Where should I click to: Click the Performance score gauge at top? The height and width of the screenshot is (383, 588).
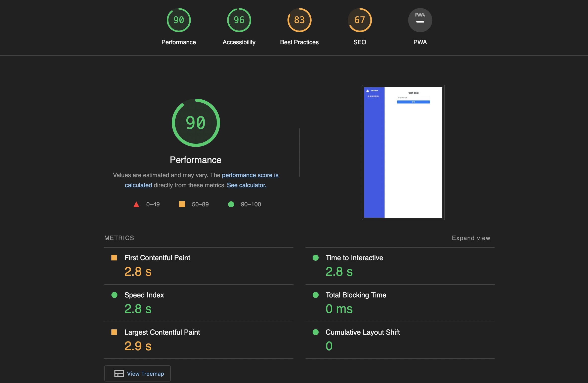(x=179, y=20)
